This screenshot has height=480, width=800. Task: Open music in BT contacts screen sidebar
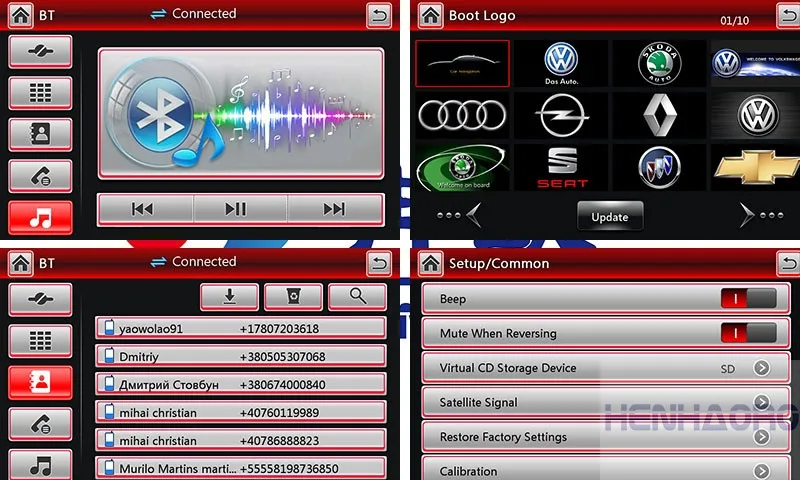click(x=40, y=464)
